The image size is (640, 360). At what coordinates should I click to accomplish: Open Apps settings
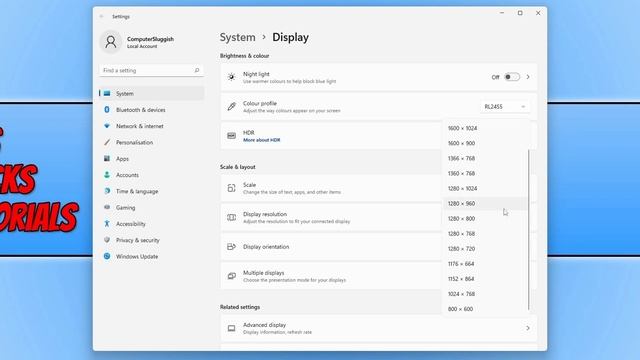click(151, 158)
